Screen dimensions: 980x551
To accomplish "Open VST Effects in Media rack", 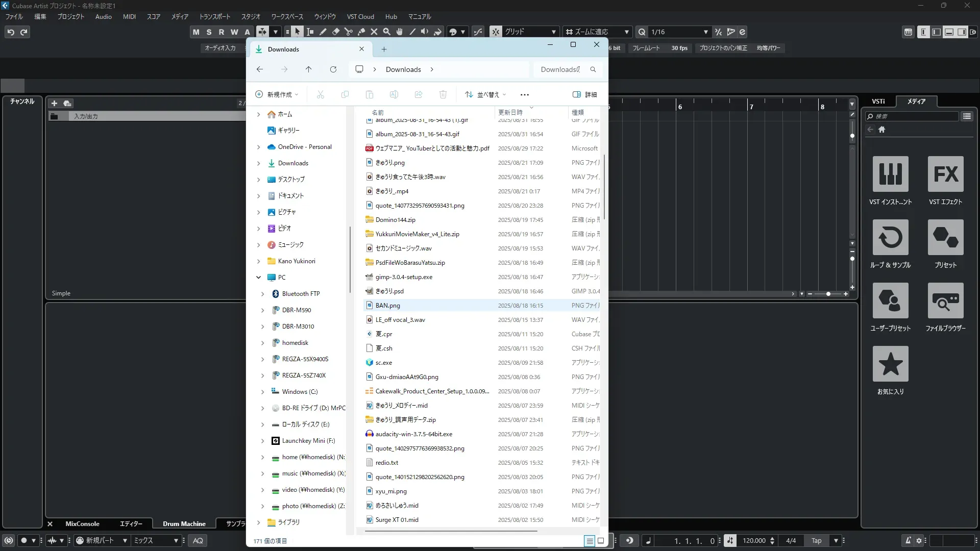I will point(945,174).
